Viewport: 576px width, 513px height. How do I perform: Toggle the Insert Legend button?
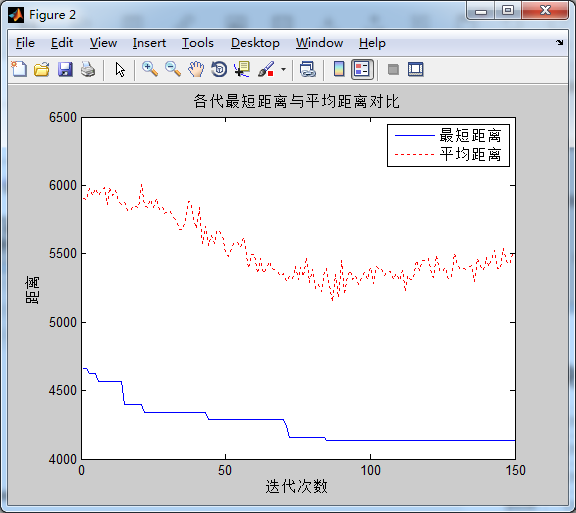(x=362, y=69)
